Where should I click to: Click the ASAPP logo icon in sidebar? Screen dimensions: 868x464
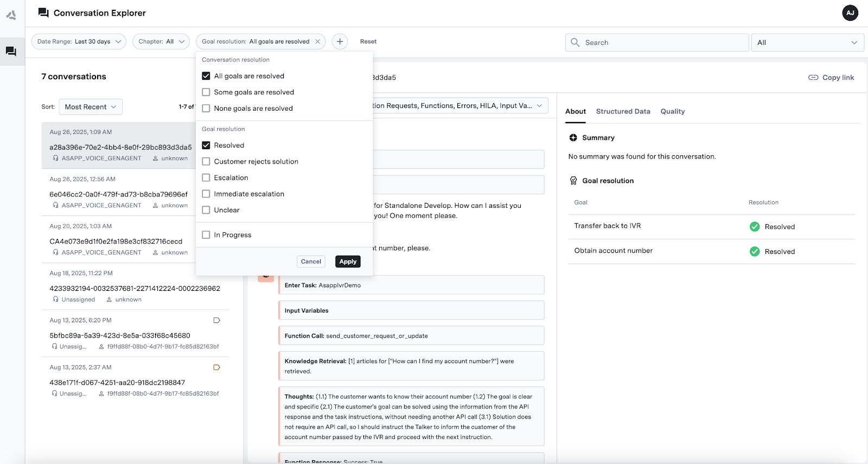coord(11,15)
